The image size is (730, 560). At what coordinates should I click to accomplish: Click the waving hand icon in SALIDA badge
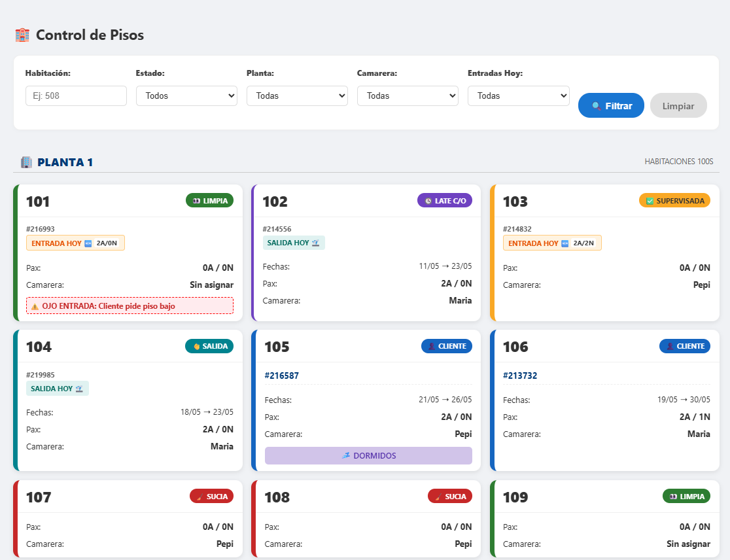[196, 346]
